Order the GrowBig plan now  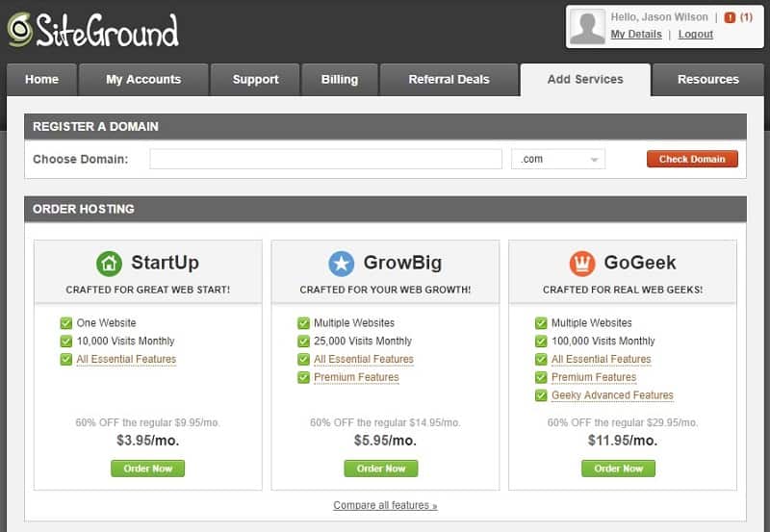coord(381,469)
